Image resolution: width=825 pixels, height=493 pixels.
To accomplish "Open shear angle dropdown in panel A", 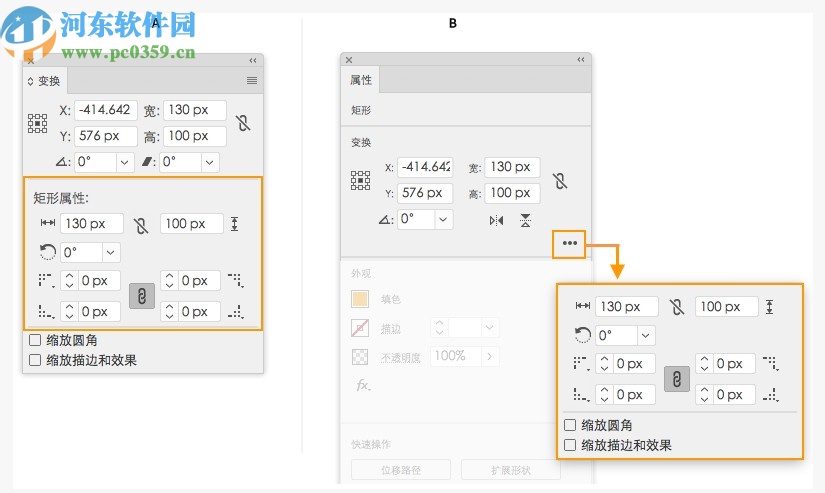I will pyautogui.click(x=209, y=162).
